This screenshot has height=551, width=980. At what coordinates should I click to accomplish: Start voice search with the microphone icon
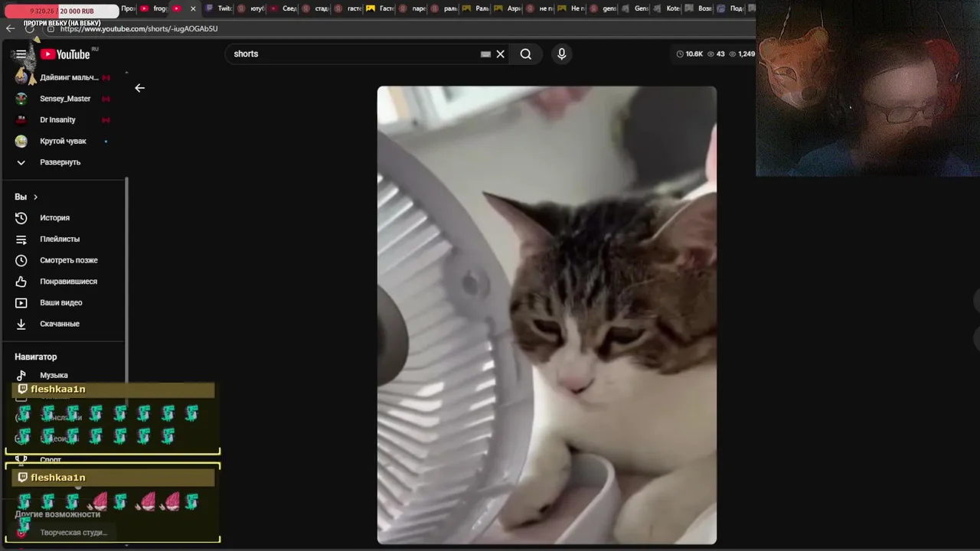[x=562, y=54]
